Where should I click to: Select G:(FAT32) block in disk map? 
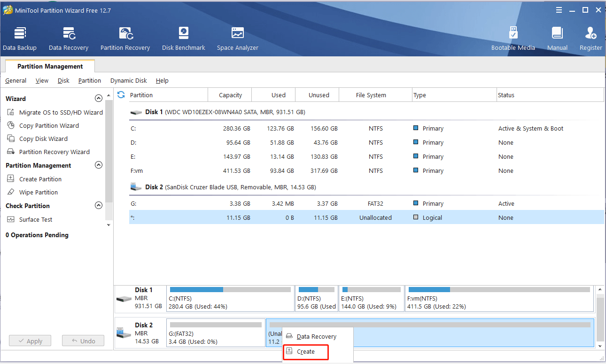[216, 333]
